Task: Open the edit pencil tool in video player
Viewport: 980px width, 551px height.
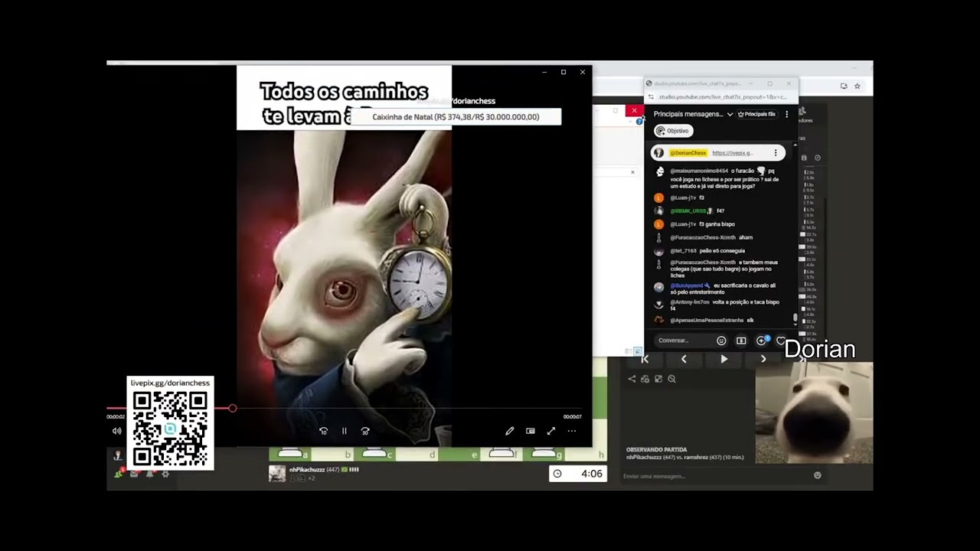Action: coord(509,431)
